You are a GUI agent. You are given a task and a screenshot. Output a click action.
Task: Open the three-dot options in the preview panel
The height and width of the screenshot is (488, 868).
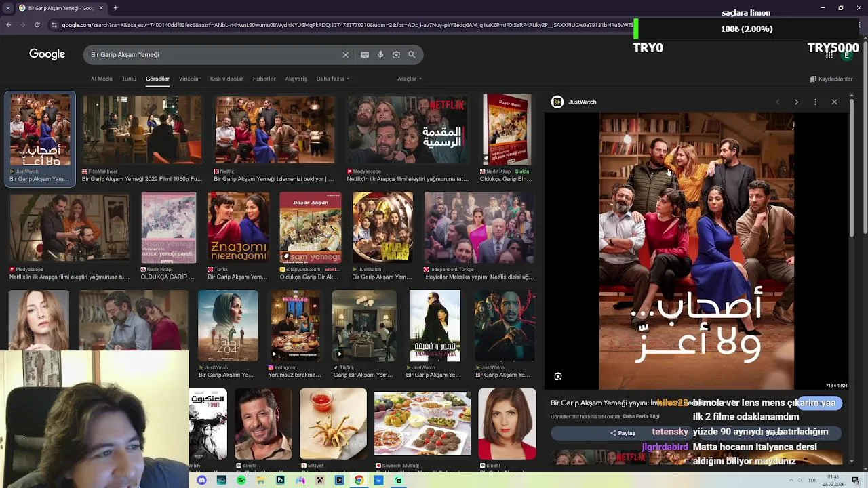coord(815,102)
